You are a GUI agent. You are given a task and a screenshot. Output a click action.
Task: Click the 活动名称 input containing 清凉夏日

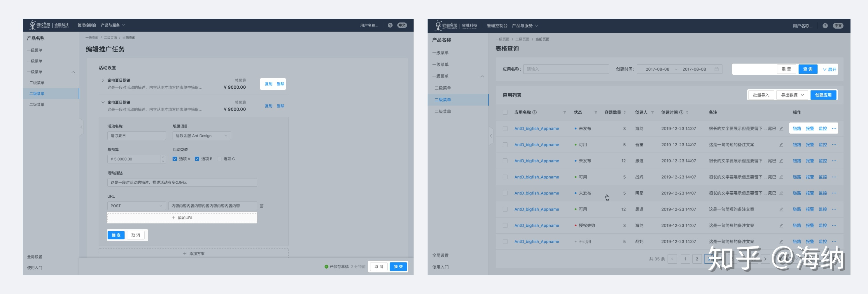pyautogui.click(x=136, y=136)
